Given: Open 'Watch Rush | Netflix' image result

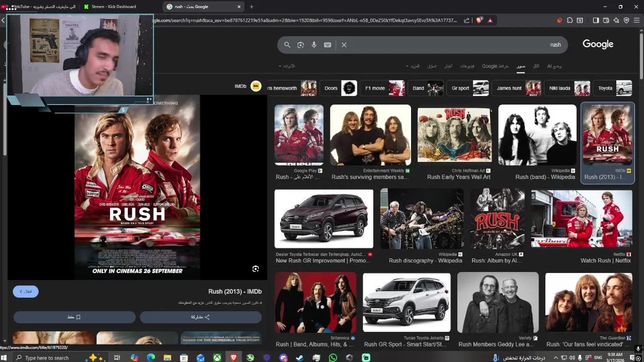Looking at the screenshot, I should [582, 219].
